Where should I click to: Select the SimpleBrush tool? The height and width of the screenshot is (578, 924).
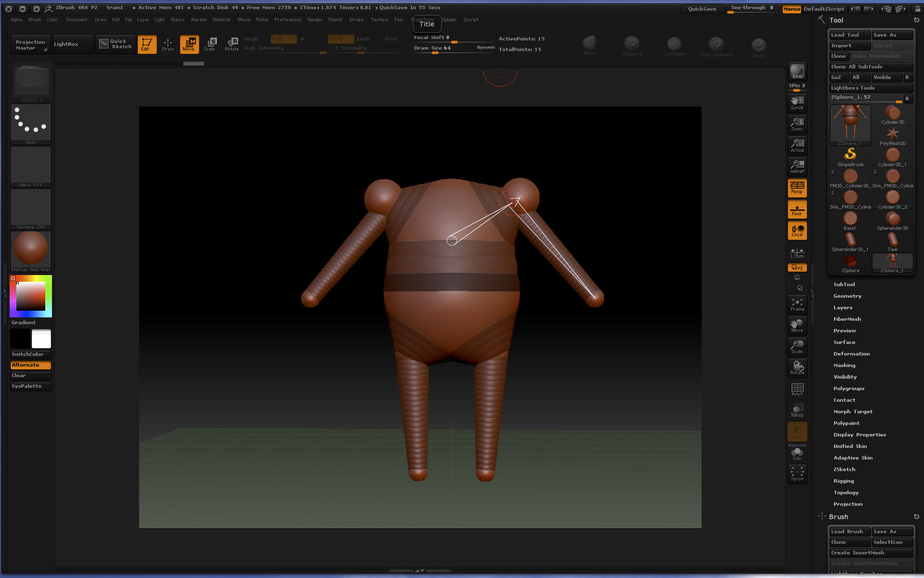click(850, 157)
